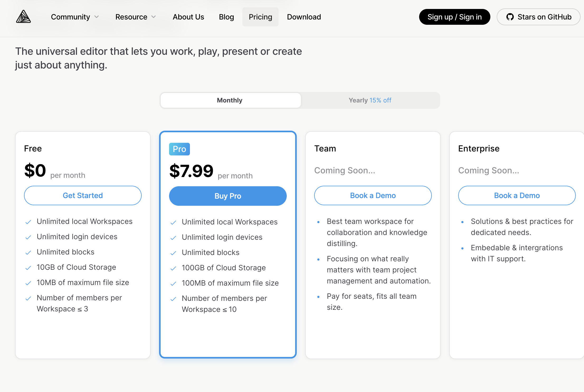Screen dimensions: 584x392
Task: Select the Monthly billing option
Action: [x=230, y=100]
